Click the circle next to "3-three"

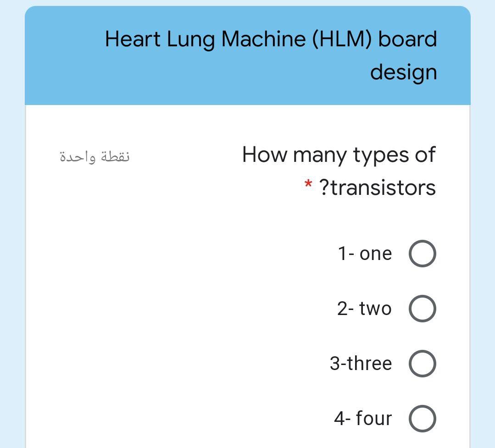click(x=422, y=364)
